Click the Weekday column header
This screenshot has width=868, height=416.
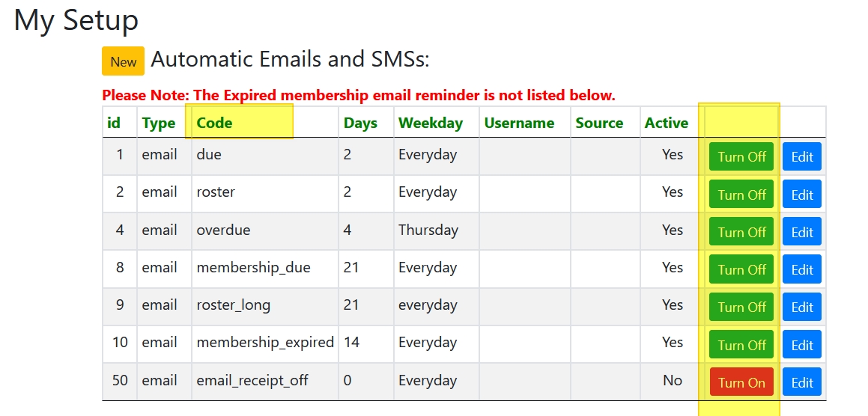(430, 123)
